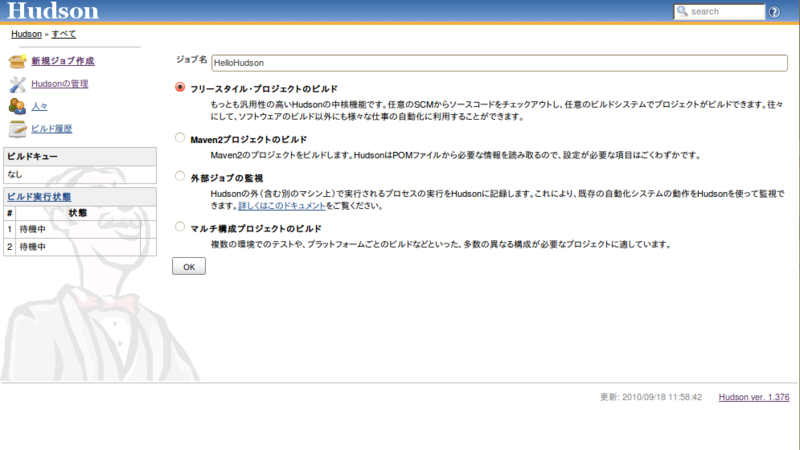Focus the search box in header
The height and width of the screenshot is (450, 800).
tap(719, 11)
